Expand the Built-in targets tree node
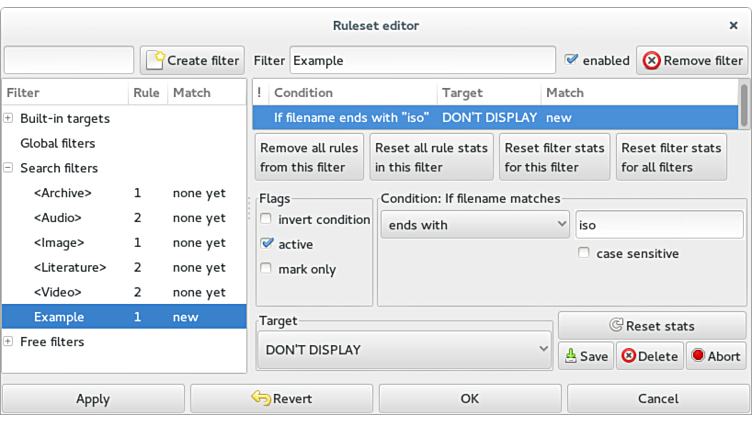 click(x=8, y=118)
